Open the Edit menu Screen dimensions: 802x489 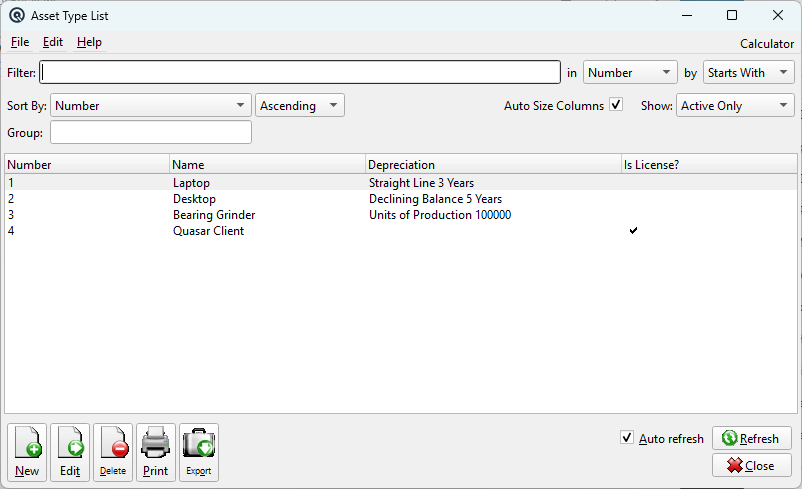(x=53, y=42)
